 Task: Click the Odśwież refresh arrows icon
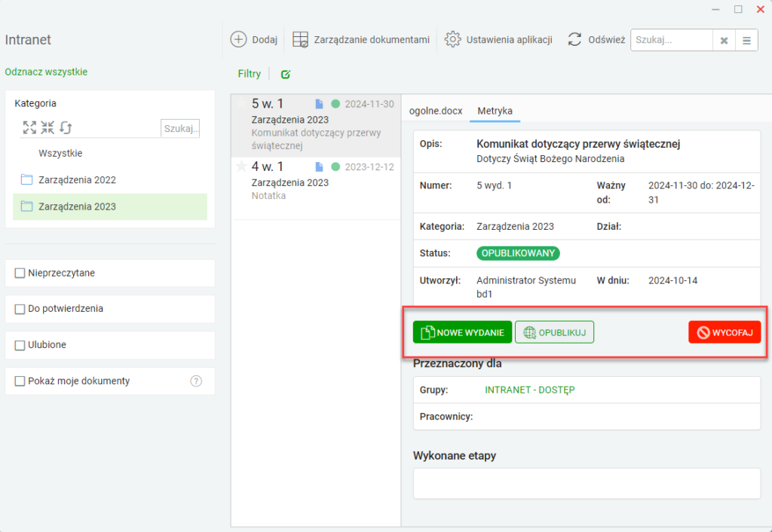pyautogui.click(x=574, y=39)
